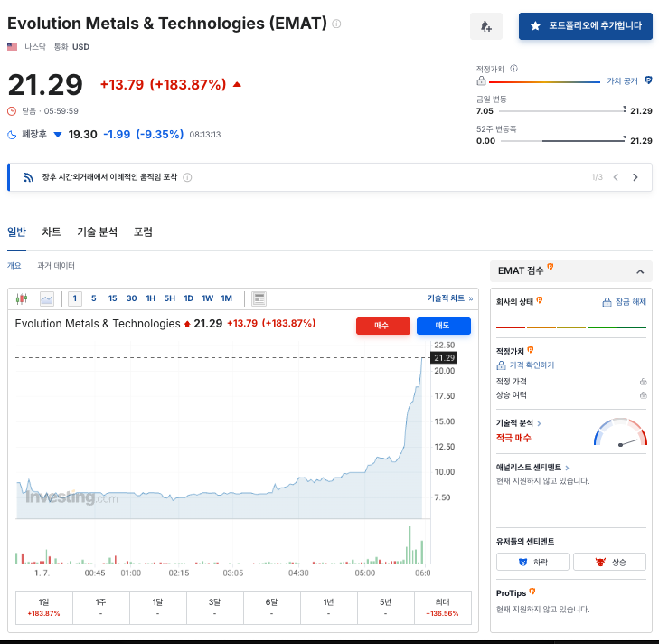Select the 1M chart interval
Image resolution: width=659 pixels, height=644 pixels.
(227, 298)
